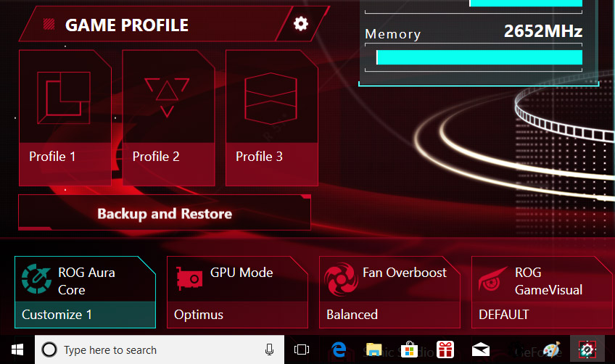Select the Profile 2 triangle icon

tap(167, 97)
